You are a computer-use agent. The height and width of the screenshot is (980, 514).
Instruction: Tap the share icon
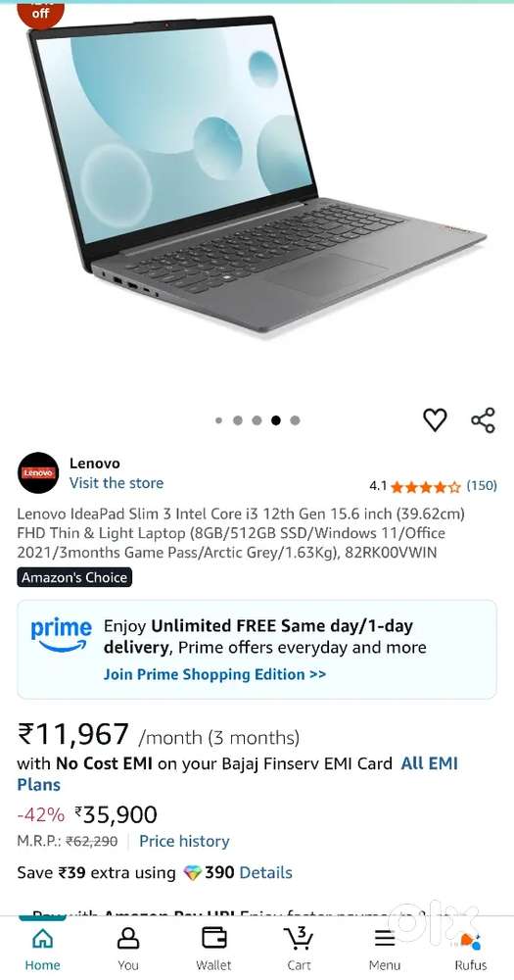pyautogui.click(x=483, y=420)
